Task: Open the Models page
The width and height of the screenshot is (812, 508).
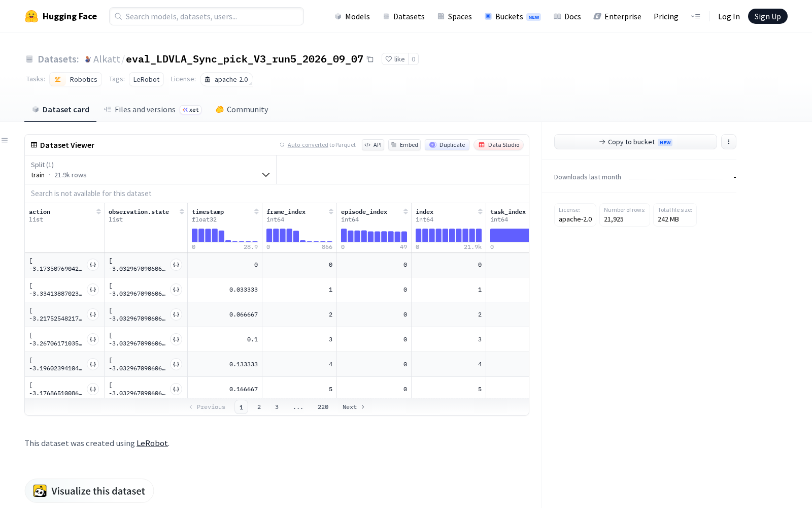Action: tap(352, 16)
